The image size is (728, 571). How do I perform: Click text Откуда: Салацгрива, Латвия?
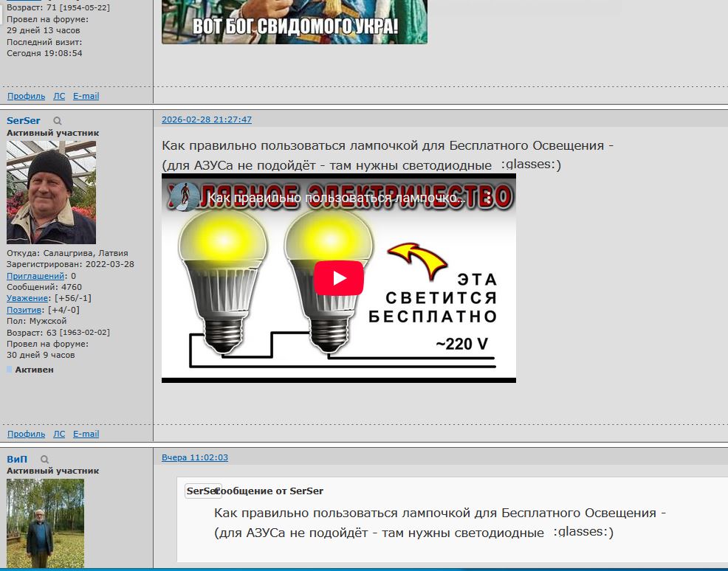click(x=67, y=253)
